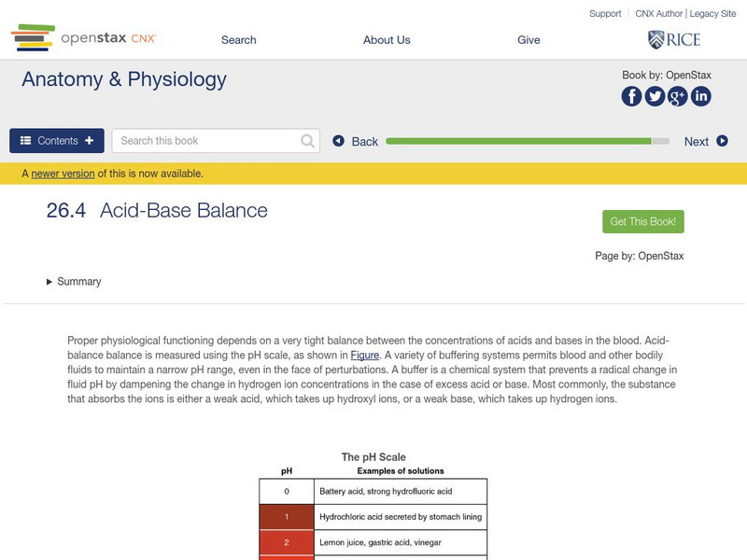
Task: Select About Us in the top navigation
Action: [387, 40]
